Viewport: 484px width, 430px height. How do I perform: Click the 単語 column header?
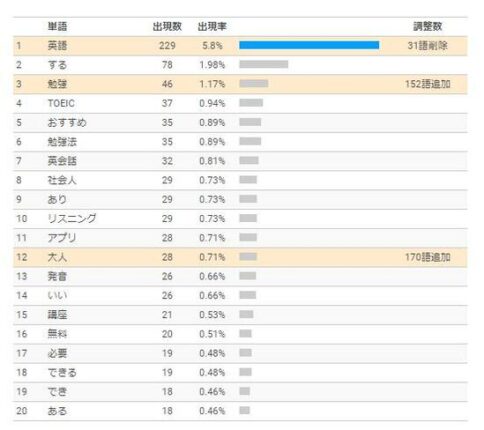pyautogui.click(x=57, y=26)
